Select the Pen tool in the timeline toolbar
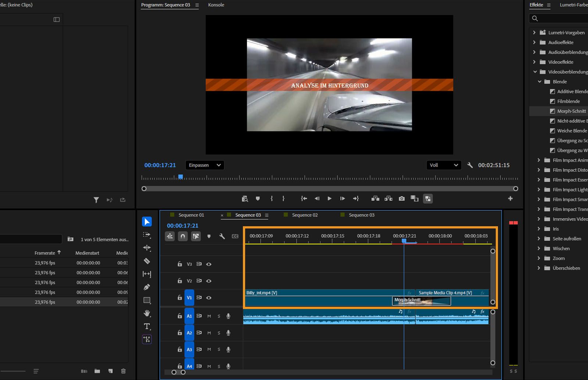 [x=147, y=287]
